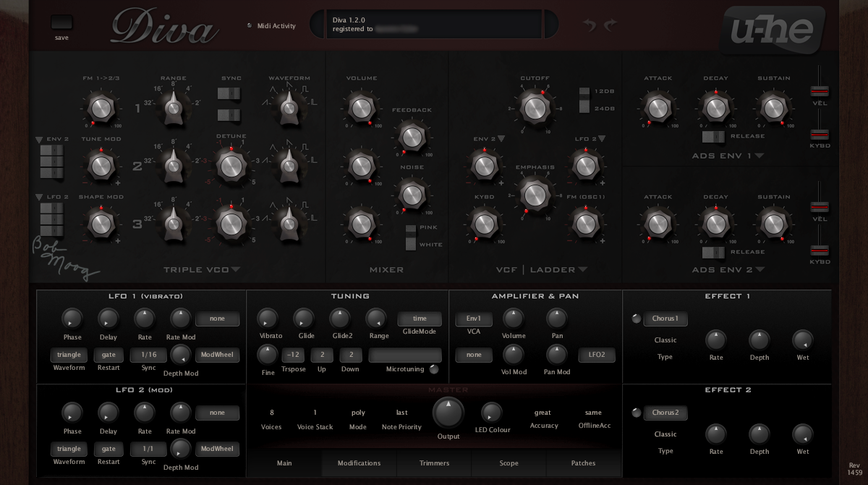
Task: Switch to the Trimmers tab
Action: point(434,463)
